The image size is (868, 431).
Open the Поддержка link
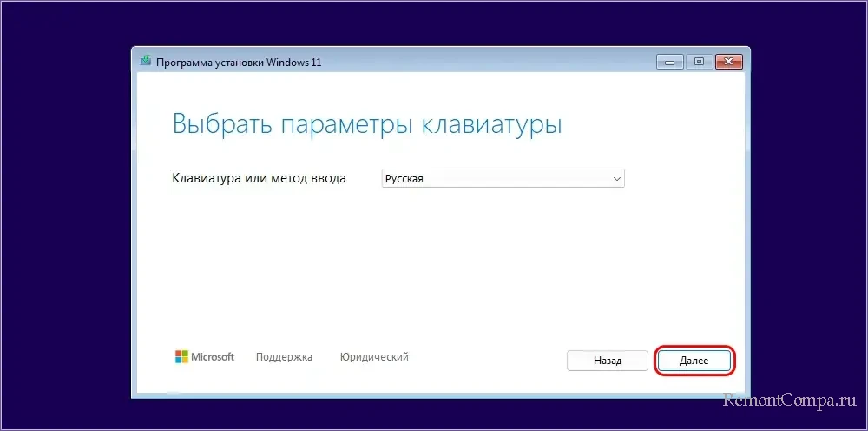(284, 357)
